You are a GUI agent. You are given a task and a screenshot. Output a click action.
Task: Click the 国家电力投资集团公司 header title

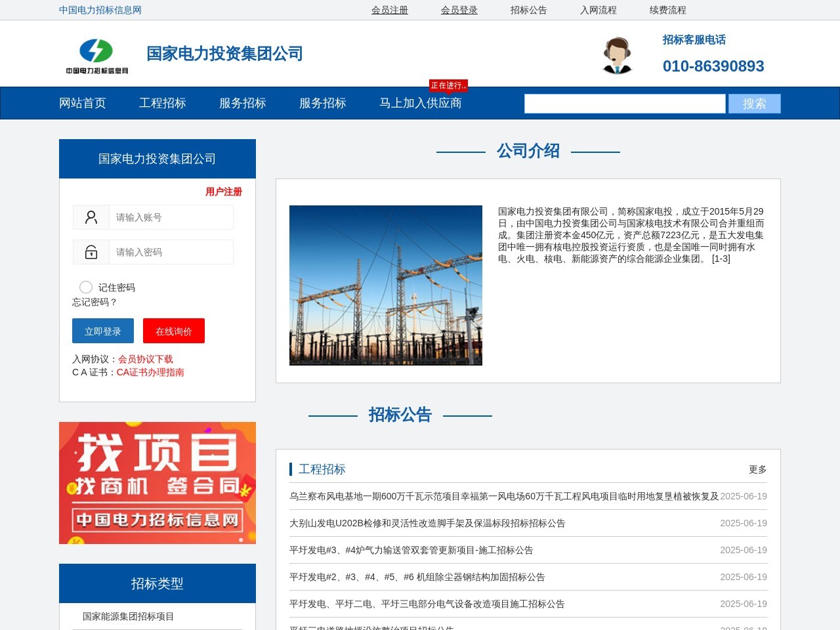click(224, 54)
